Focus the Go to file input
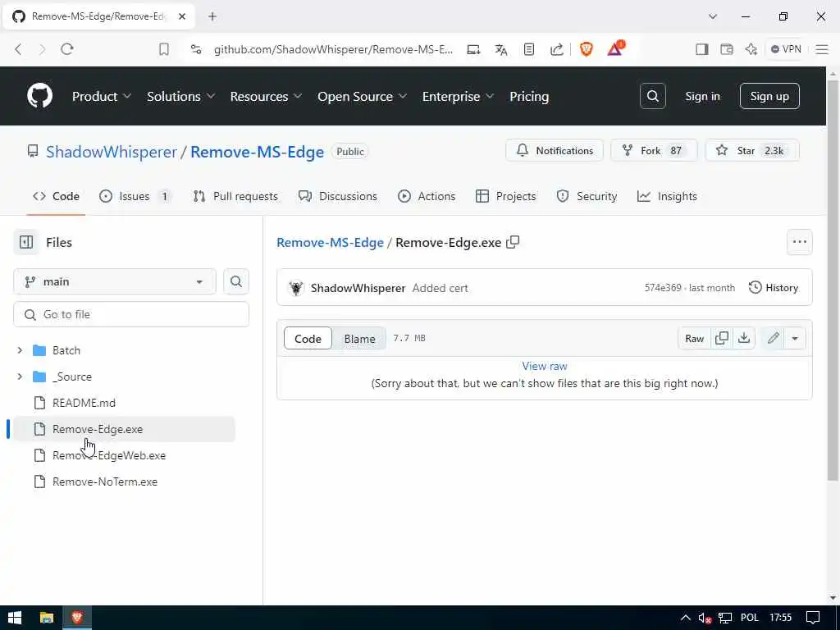The height and width of the screenshot is (630, 840). pos(131,314)
